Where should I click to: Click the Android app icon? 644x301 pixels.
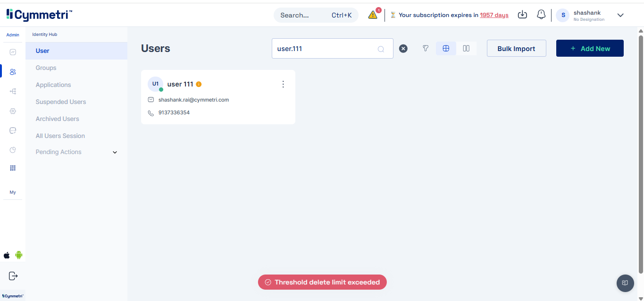19,255
